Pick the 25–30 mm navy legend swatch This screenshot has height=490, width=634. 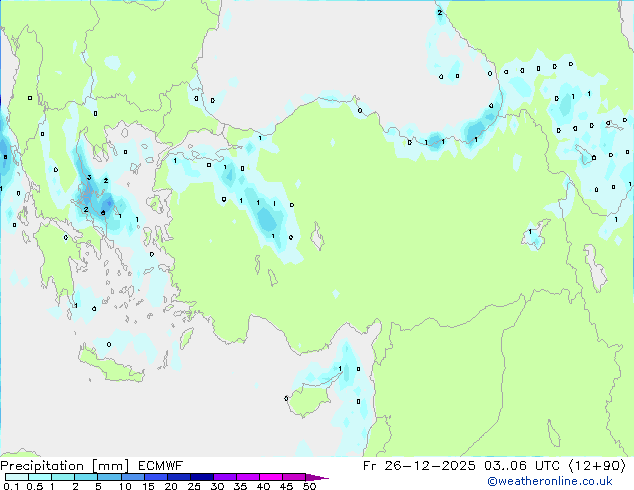(201, 477)
